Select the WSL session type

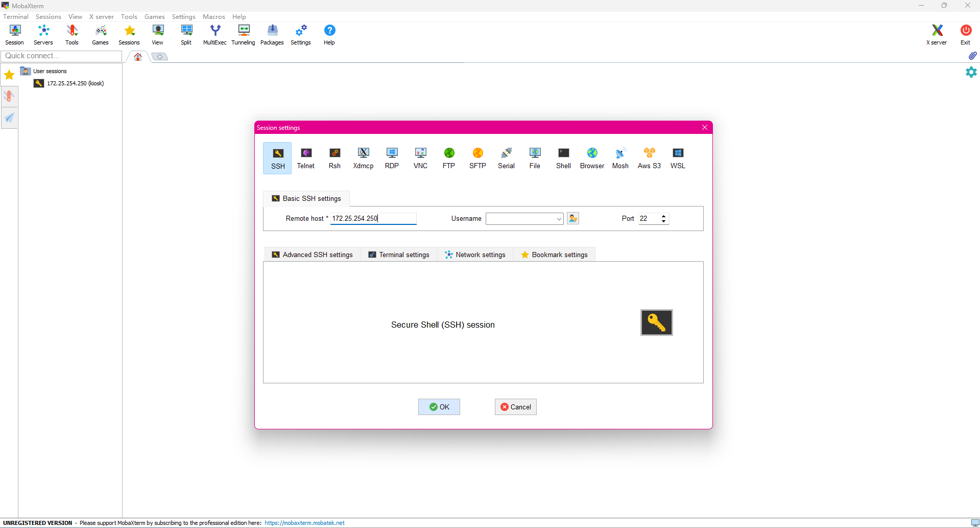[678, 158]
